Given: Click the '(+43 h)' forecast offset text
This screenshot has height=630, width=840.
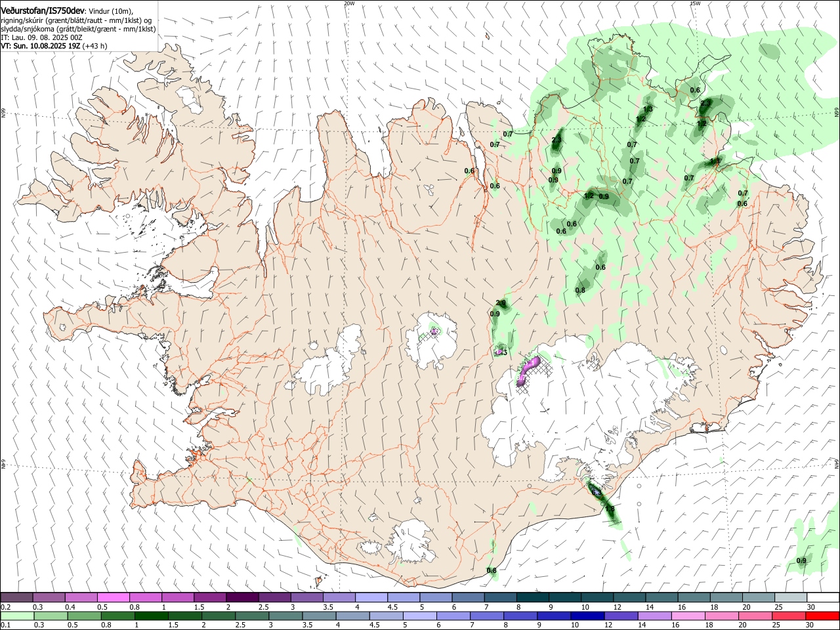Looking at the screenshot, I should (95, 46).
